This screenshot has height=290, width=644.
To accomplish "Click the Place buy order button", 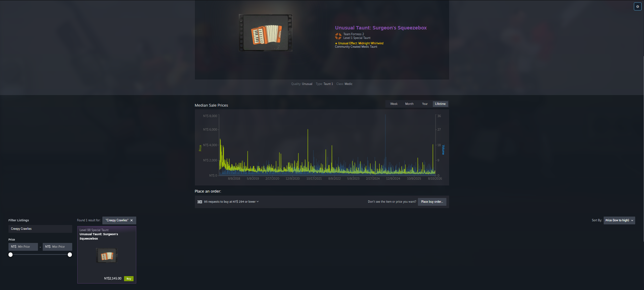I will click(432, 202).
